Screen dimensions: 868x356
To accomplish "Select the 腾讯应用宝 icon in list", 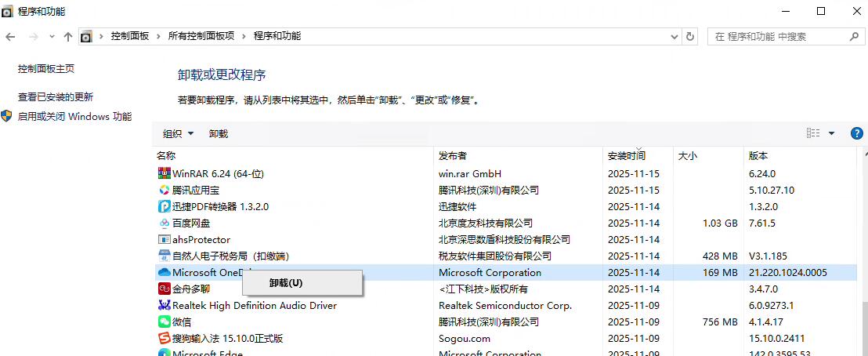I will [165, 190].
